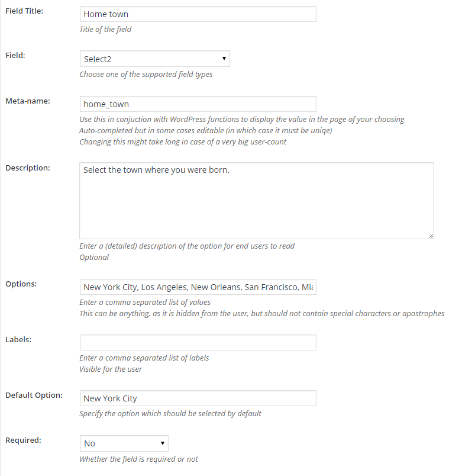Click the "Field Title:" label

(24, 11)
